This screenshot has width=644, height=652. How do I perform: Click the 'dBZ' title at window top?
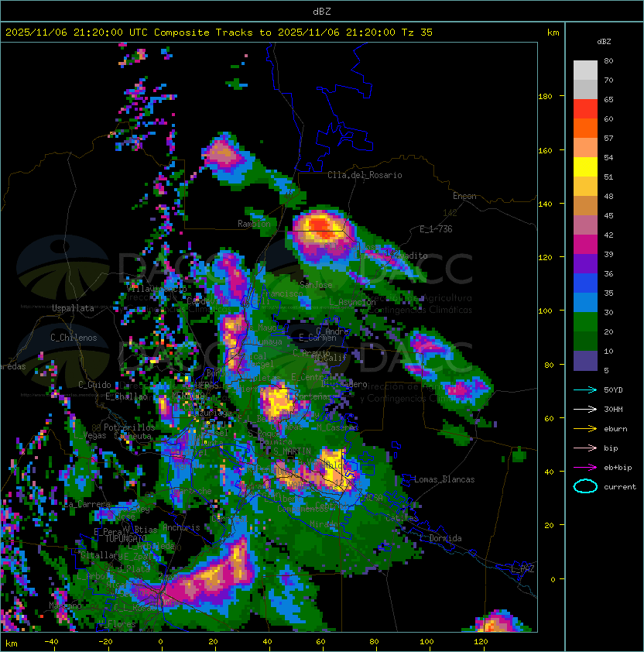point(322,12)
